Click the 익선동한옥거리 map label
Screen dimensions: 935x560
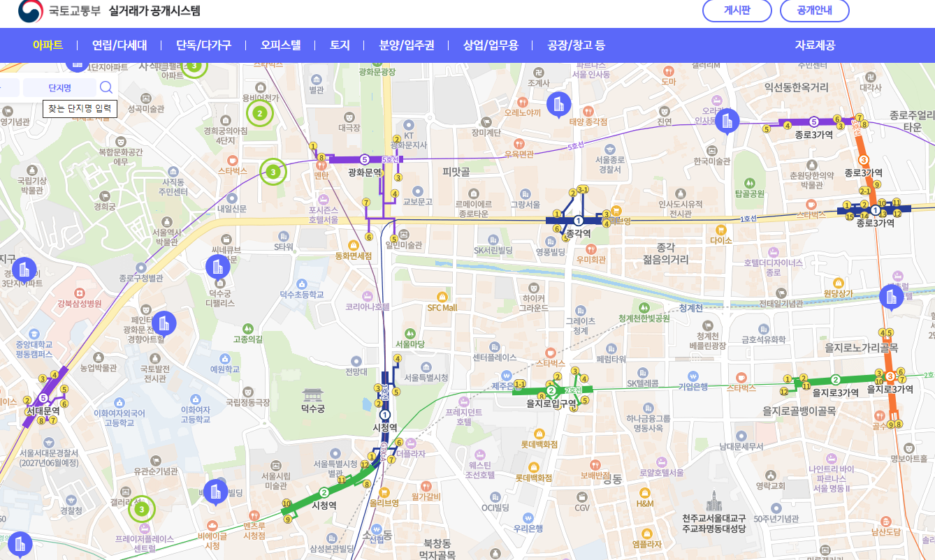[797, 87]
